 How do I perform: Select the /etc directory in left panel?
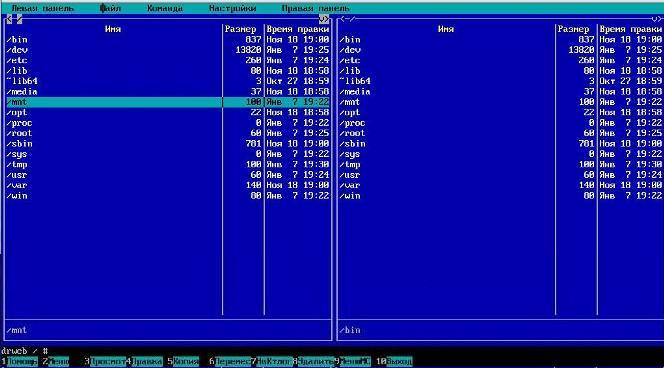(168, 60)
